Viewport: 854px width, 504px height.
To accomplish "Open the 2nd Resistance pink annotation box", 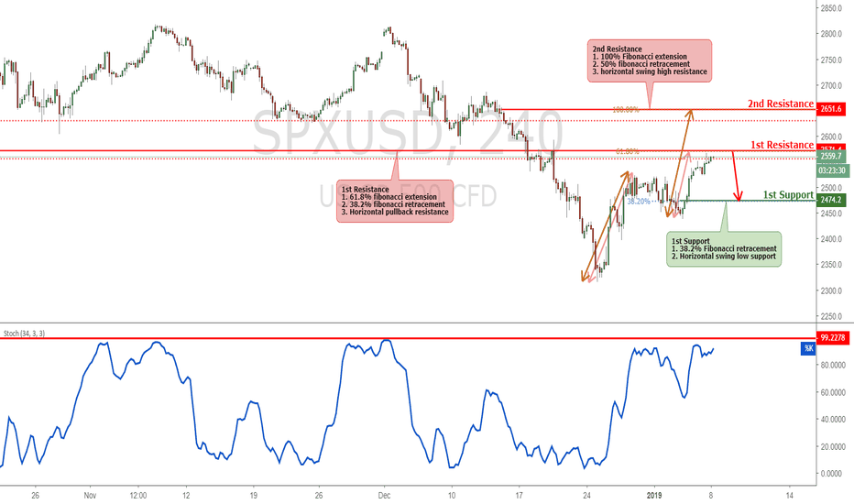I will (650, 60).
